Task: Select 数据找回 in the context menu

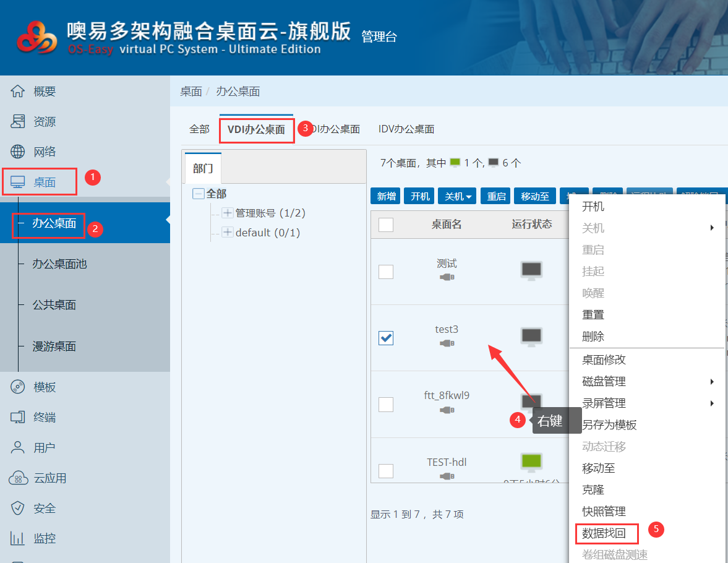Action: pos(604,533)
